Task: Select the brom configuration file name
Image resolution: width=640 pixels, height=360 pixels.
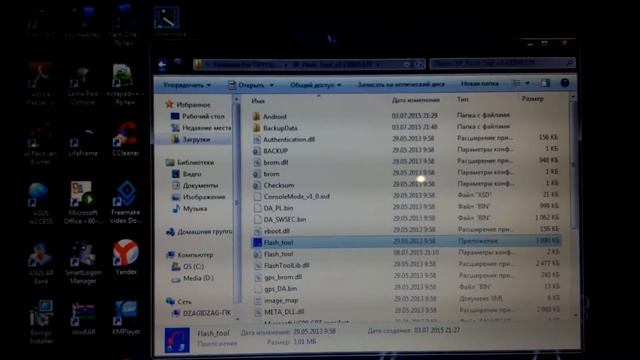Action: (x=271, y=174)
